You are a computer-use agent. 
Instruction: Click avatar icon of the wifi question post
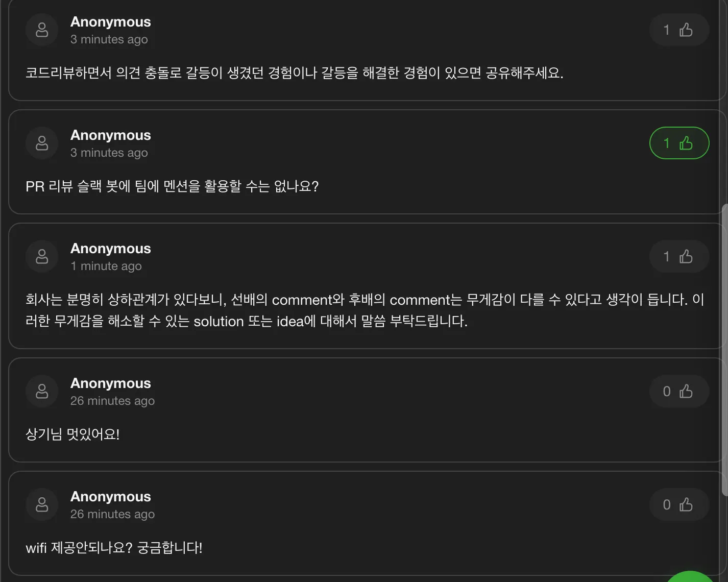42,505
